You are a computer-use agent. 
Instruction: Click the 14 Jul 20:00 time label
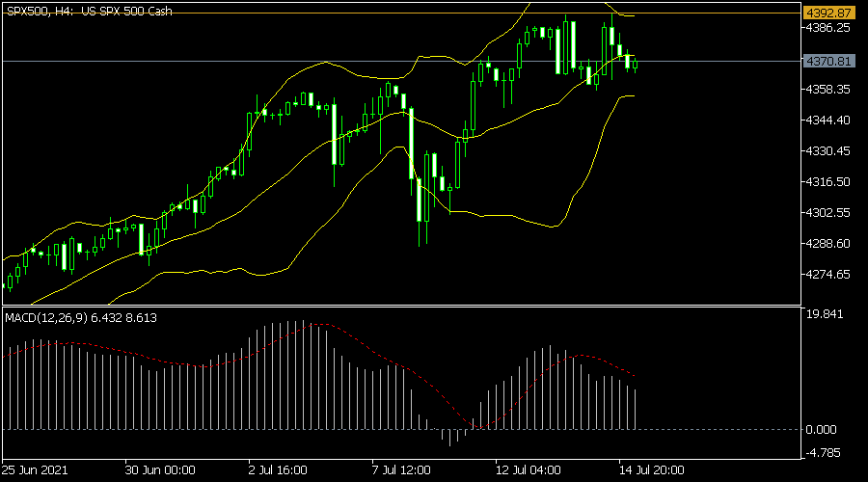[652, 469]
